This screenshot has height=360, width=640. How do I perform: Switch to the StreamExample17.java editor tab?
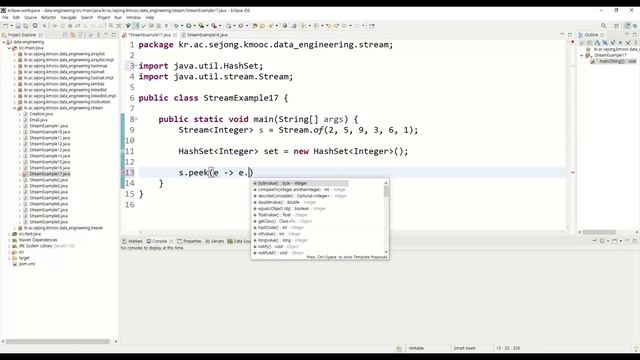coord(149,35)
